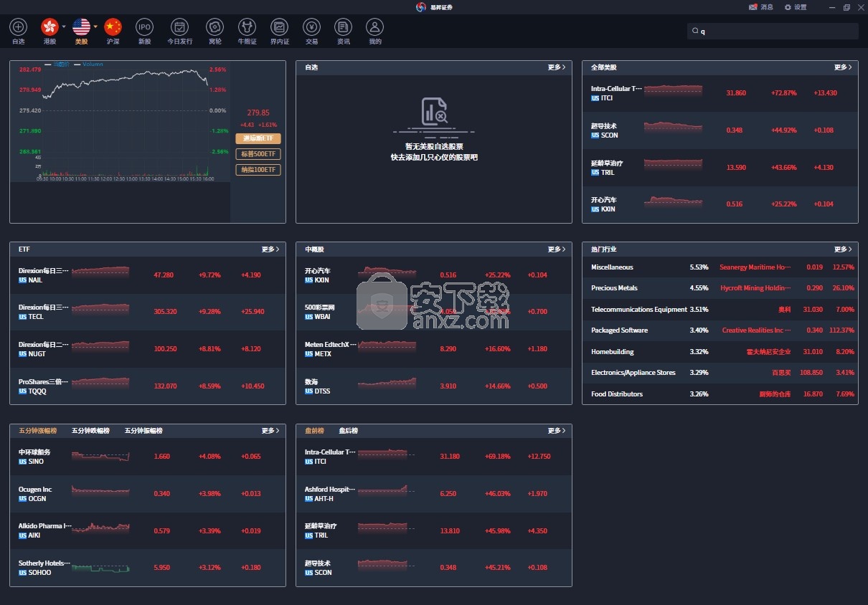
Task: Open the 中环球船务 SINO row
Action: 147,457
